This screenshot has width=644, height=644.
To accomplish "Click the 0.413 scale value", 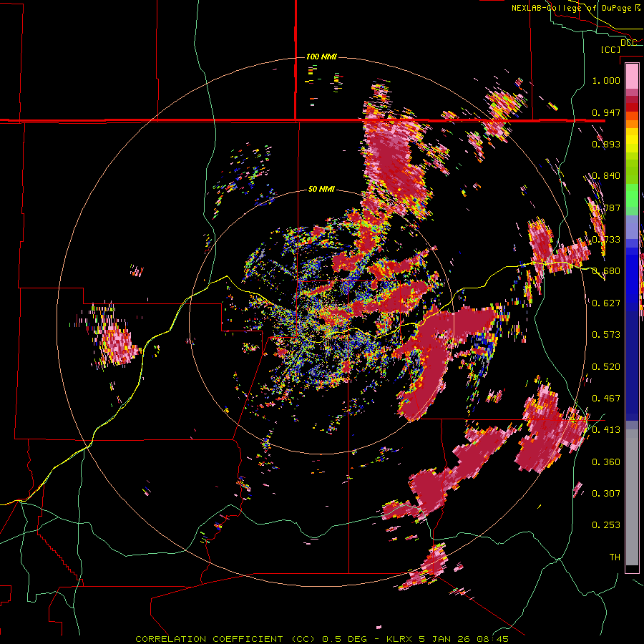I will point(606,430).
